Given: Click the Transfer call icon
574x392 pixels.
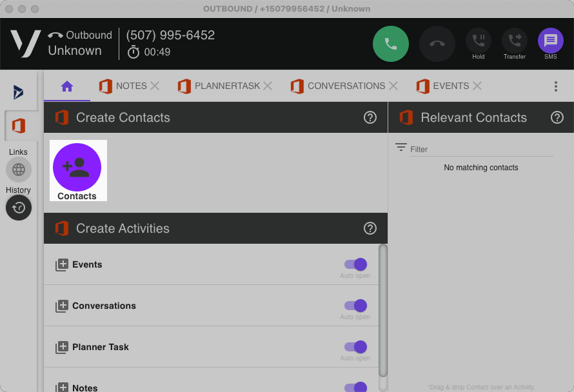Looking at the screenshot, I should pyautogui.click(x=514, y=41).
